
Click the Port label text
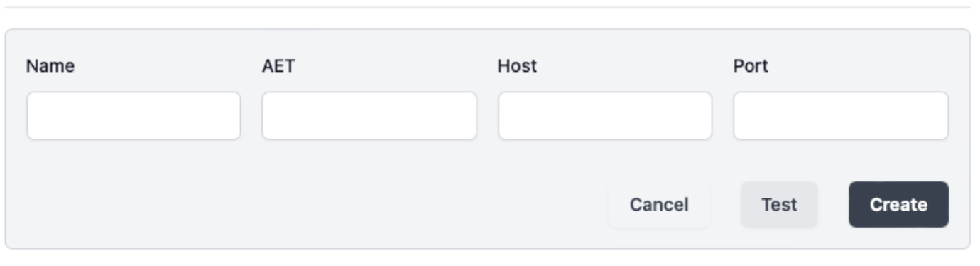click(x=751, y=66)
